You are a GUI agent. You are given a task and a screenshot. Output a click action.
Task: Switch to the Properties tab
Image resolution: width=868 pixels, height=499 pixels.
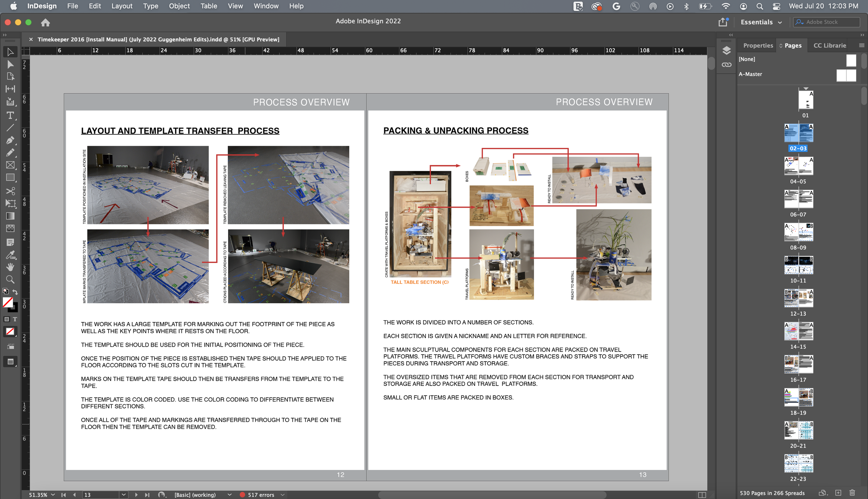(x=758, y=45)
